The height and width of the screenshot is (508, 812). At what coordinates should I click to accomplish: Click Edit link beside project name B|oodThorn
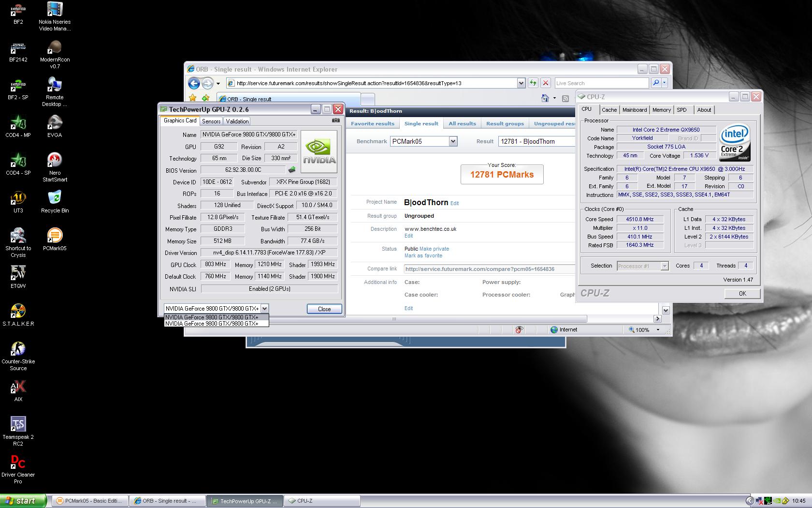click(x=454, y=203)
